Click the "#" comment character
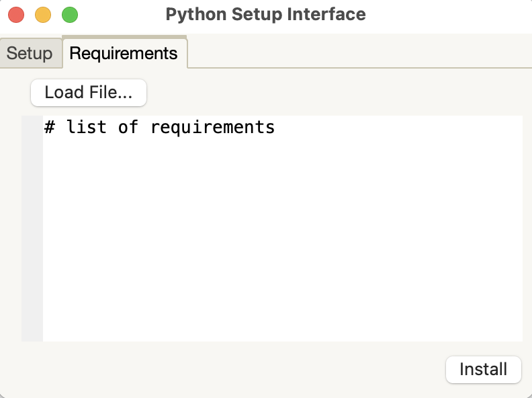 [x=50, y=127]
